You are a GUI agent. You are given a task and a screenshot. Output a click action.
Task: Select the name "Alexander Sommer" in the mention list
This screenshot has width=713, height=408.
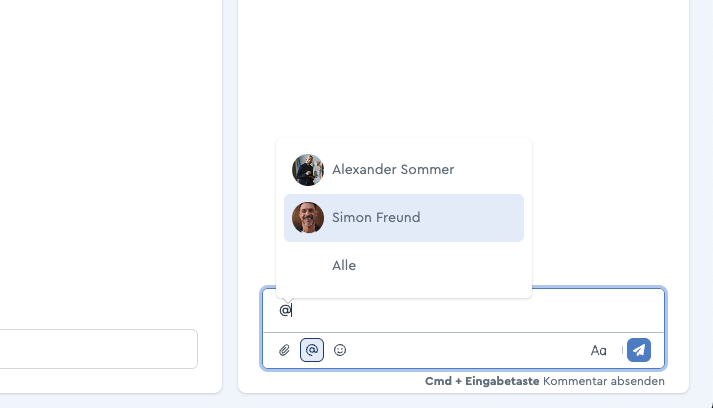click(393, 170)
